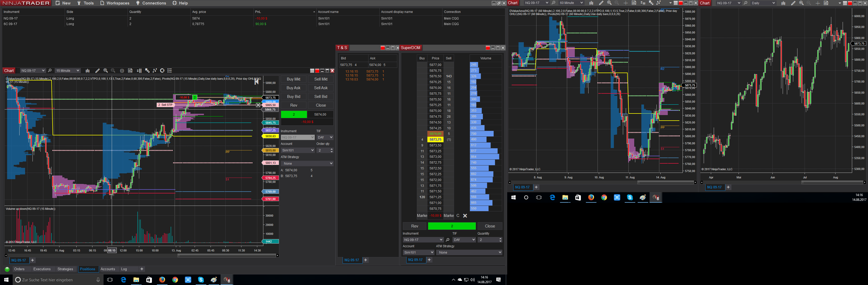Toggle the gray link button in 15 Minute chart
Image resolution: width=868 pixels, height=285 pixels.
click(312, 71)
